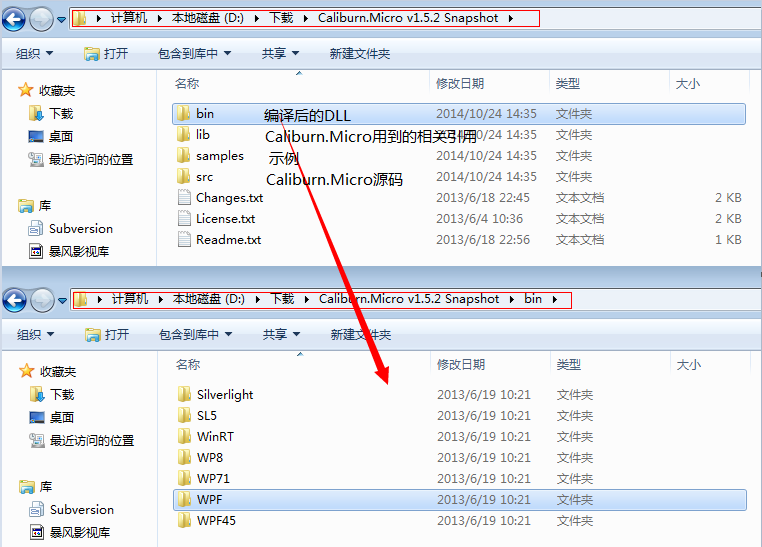
Task: Open the 组织 menu in the top window
Action: point(34,53)
